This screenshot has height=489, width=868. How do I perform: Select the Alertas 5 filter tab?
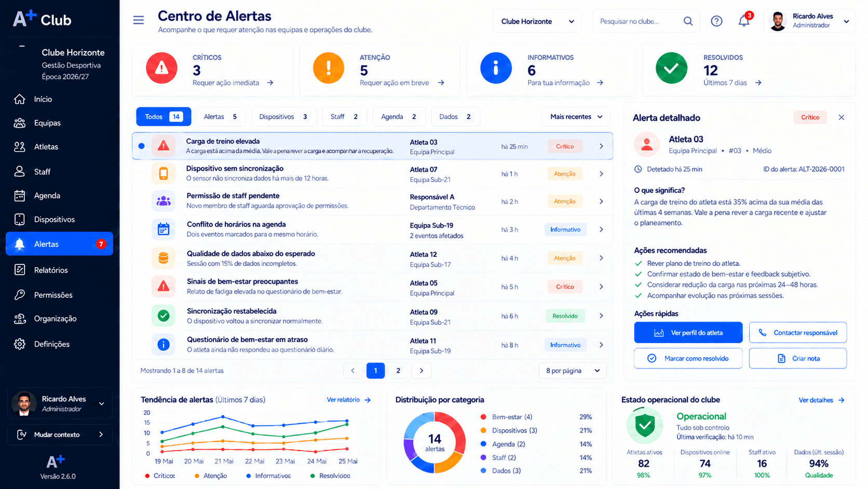(221, 117)
